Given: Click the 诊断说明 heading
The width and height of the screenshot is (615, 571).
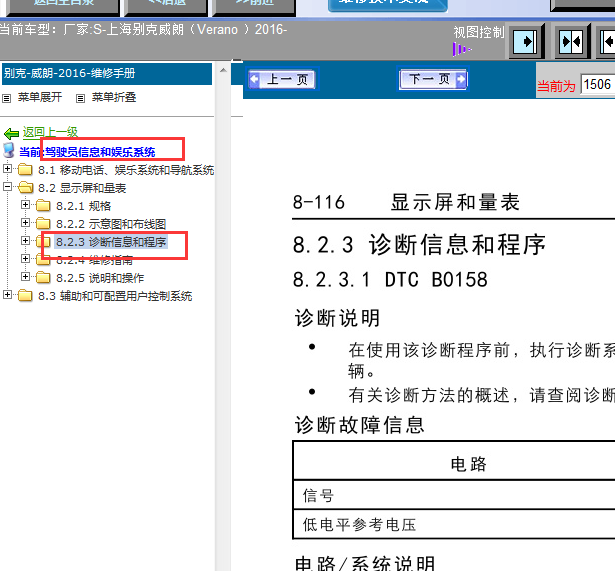Looking at the screenshot, I should point(337,318).
